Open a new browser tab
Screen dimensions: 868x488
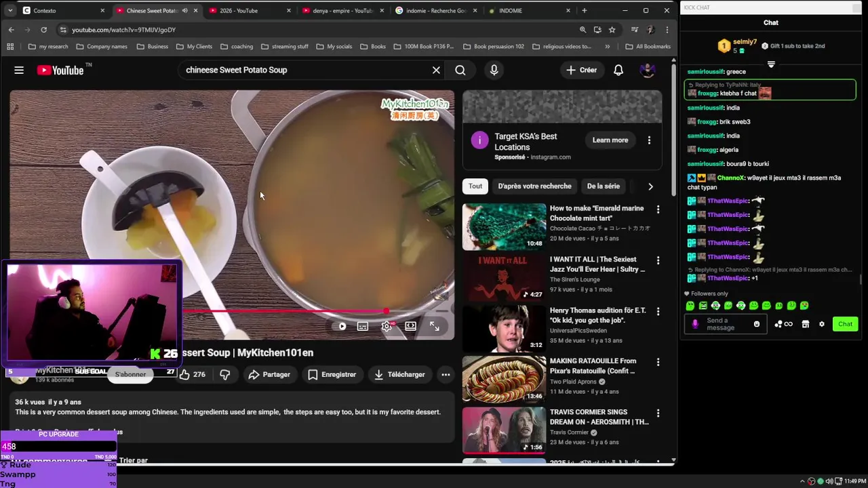pos(585,10)
